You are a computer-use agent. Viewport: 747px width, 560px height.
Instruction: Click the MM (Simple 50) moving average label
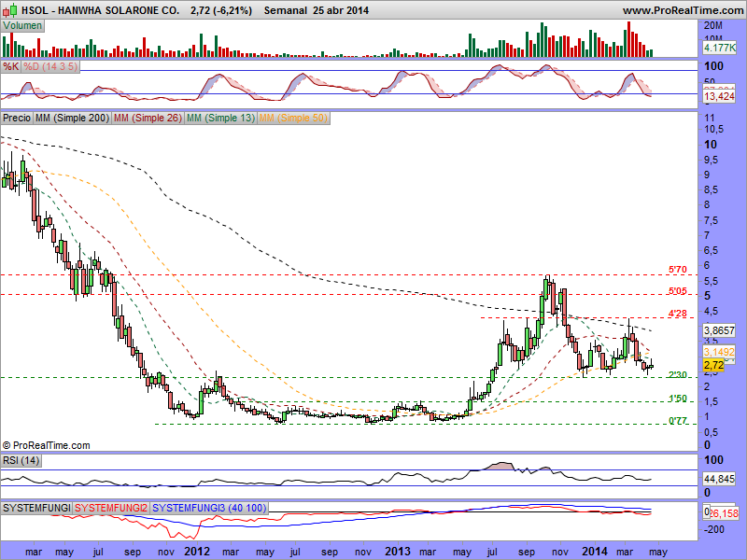(293, 118)
